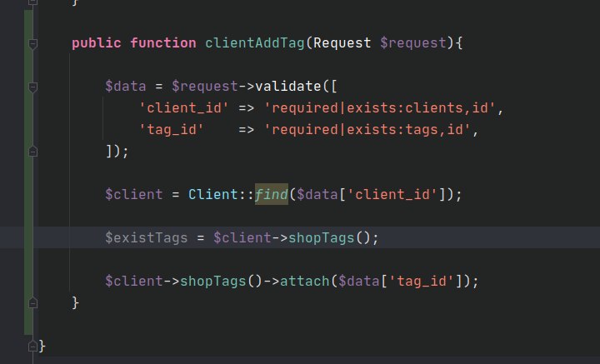Toggle fold end marker at function closing brace
Screen dimensions: 600x364
coord(32,303)
